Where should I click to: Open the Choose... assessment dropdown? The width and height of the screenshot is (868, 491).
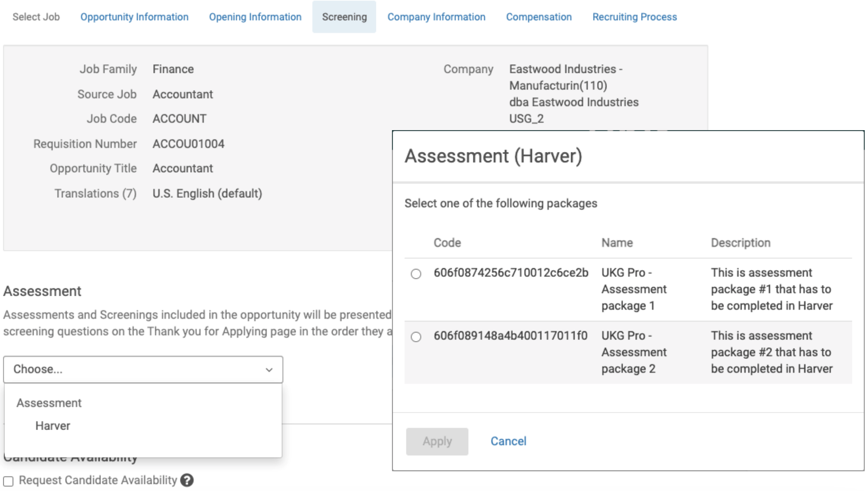[143, 369]
